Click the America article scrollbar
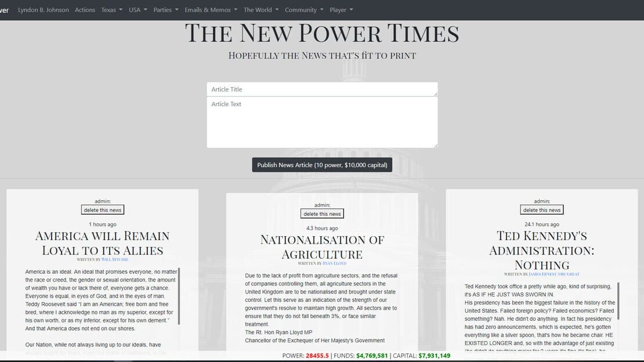This screenshot has height=362, width=644. pos(179,296)
